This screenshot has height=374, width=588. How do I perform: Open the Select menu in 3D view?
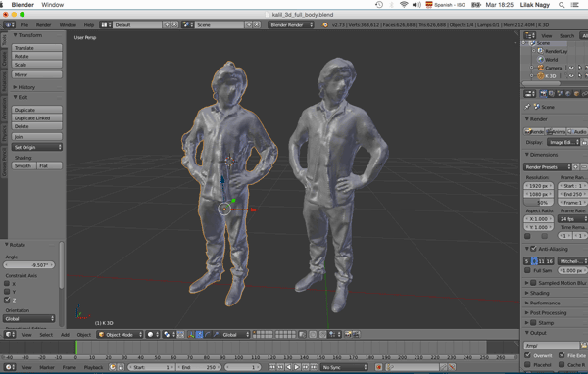[46, 335]
